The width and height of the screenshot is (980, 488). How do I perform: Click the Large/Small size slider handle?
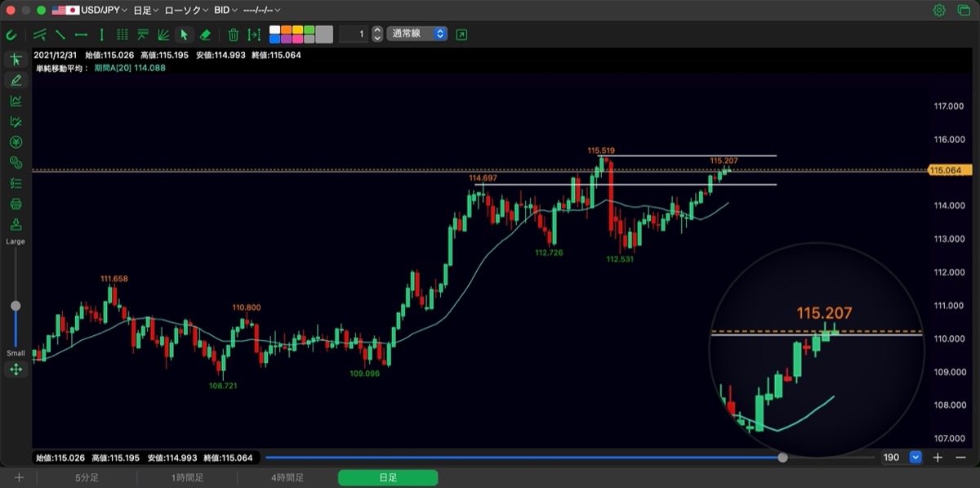[16, 306]
